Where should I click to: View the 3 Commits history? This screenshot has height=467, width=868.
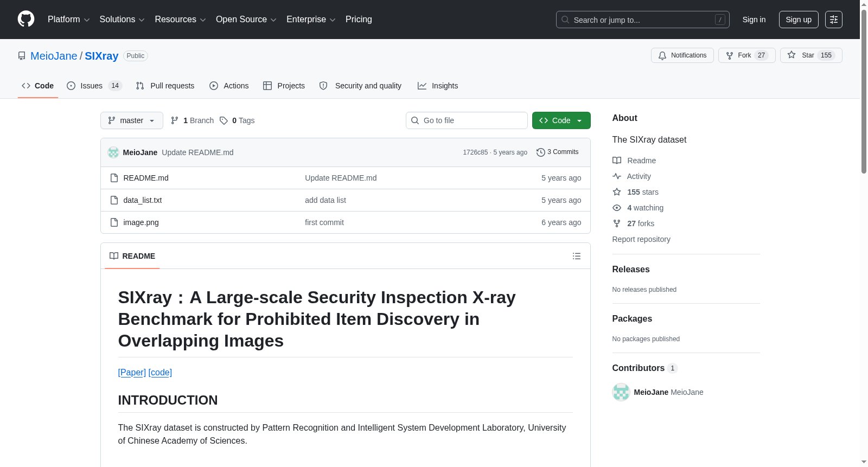click(x=557, y=152)
